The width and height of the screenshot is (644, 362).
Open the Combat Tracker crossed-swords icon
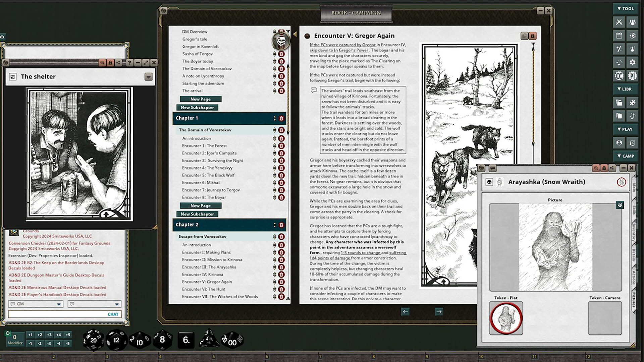click(x=619, y=22)
